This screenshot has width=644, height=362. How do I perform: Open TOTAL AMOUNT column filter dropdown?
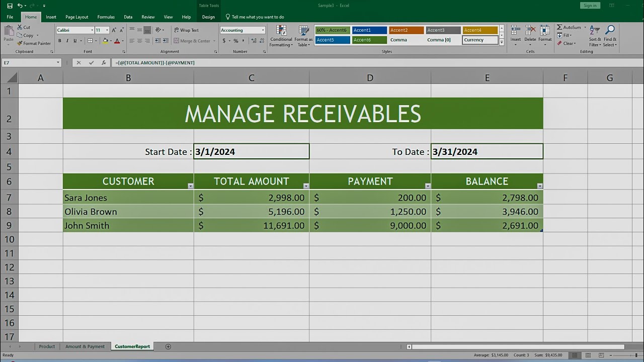[x=306, y=186]
